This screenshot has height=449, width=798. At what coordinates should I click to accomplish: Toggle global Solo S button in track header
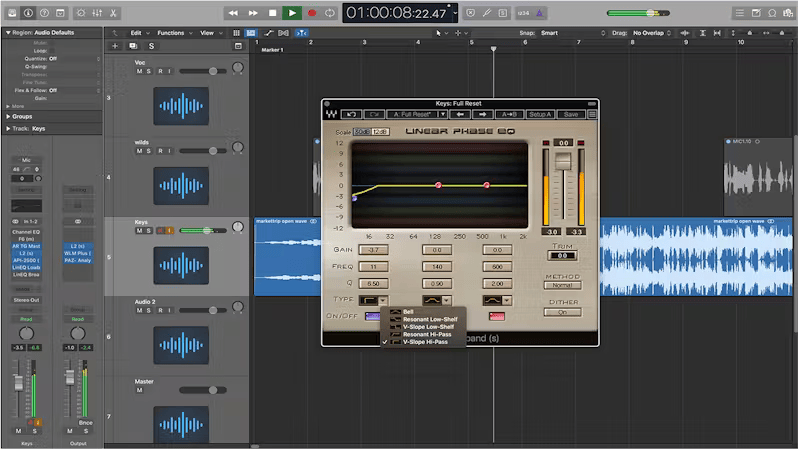[x=151, y=46]
